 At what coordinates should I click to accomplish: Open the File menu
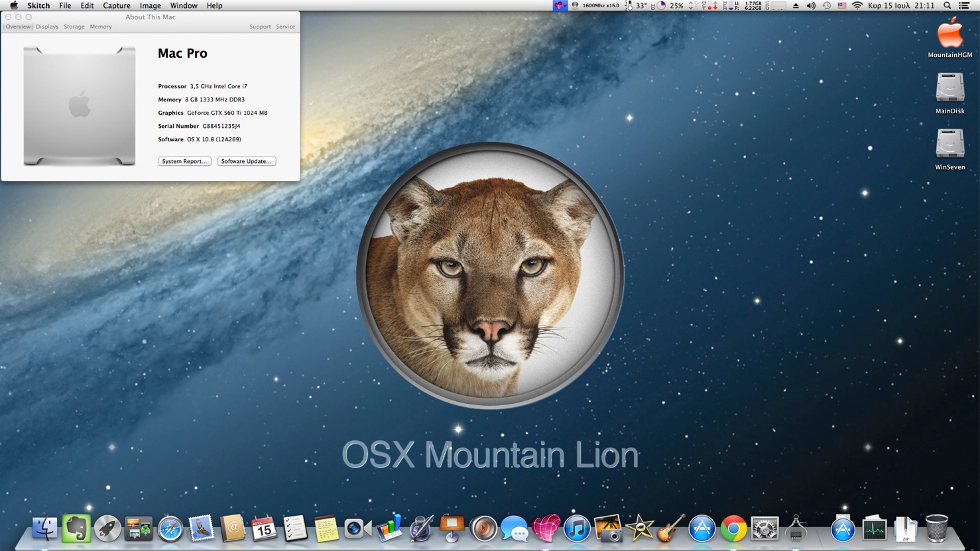pos(65,5)
